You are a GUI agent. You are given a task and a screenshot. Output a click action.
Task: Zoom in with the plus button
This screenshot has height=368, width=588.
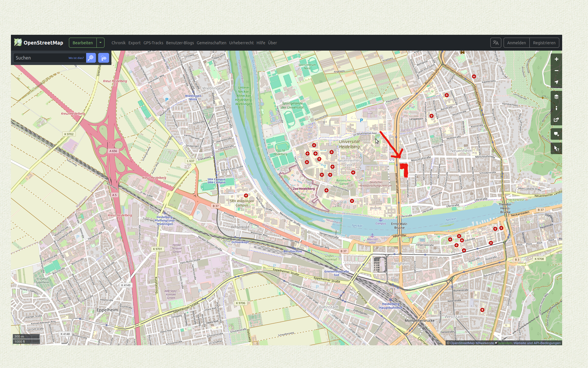pos(556,59)
